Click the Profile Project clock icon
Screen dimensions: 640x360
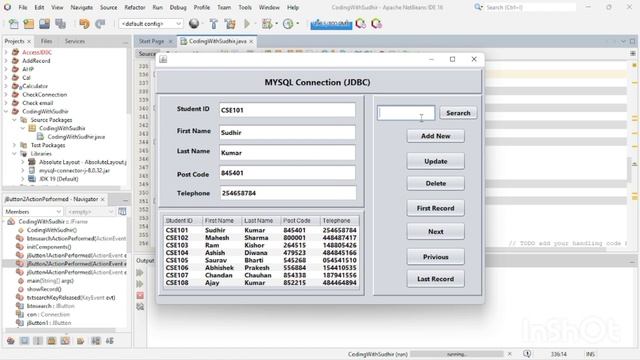(288, 24)
